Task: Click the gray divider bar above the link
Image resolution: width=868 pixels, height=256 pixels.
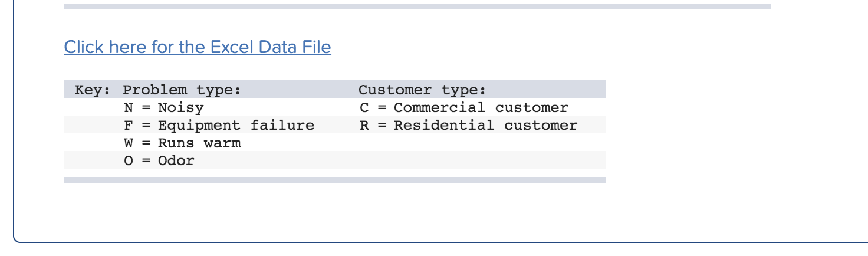Action: 417,6
